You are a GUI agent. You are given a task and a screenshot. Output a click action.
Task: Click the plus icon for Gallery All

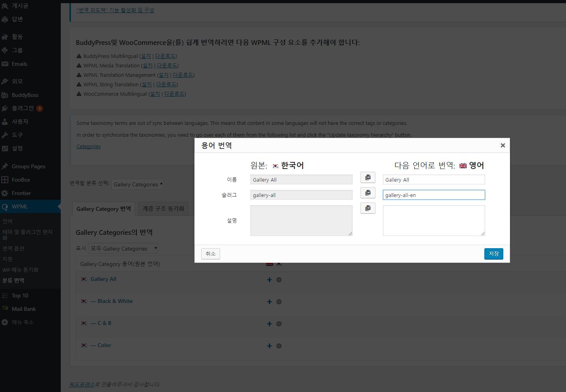click(269, 280)
